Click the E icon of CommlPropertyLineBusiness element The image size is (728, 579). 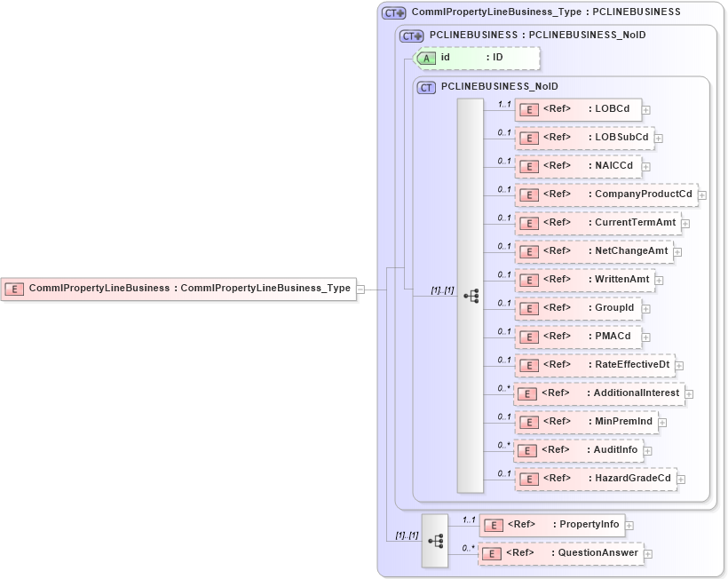[14, 289]
